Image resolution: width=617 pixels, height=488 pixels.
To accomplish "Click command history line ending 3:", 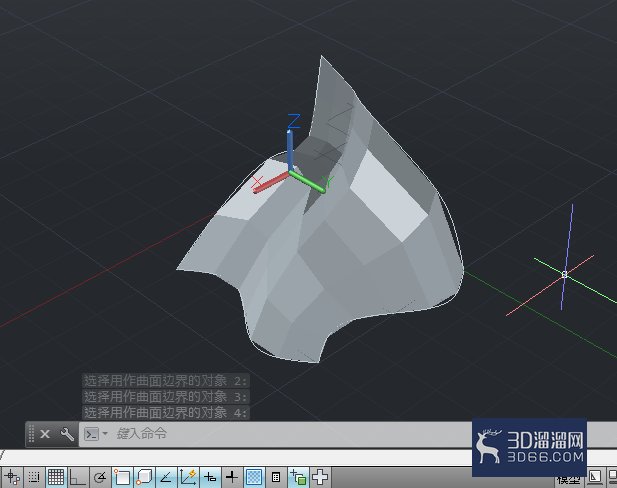I will click(166, 397).
